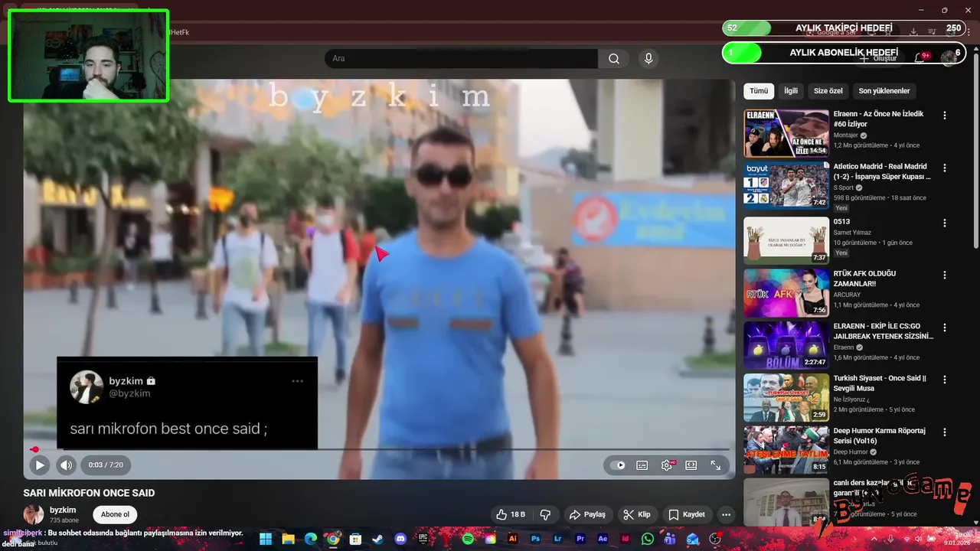The image size is (980, 551).
Task: Dislike the video with thumbs-down icon
Action: coord(546,514)
